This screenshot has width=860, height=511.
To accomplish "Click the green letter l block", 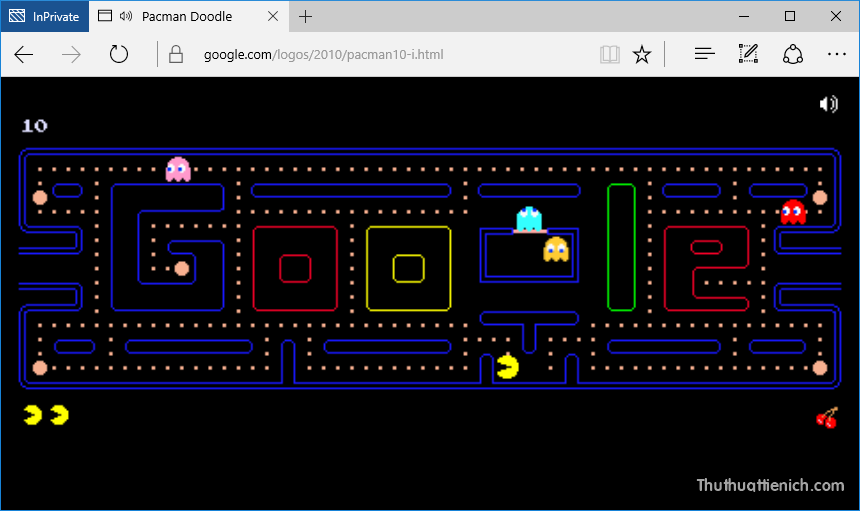I will tap(621, 247).
